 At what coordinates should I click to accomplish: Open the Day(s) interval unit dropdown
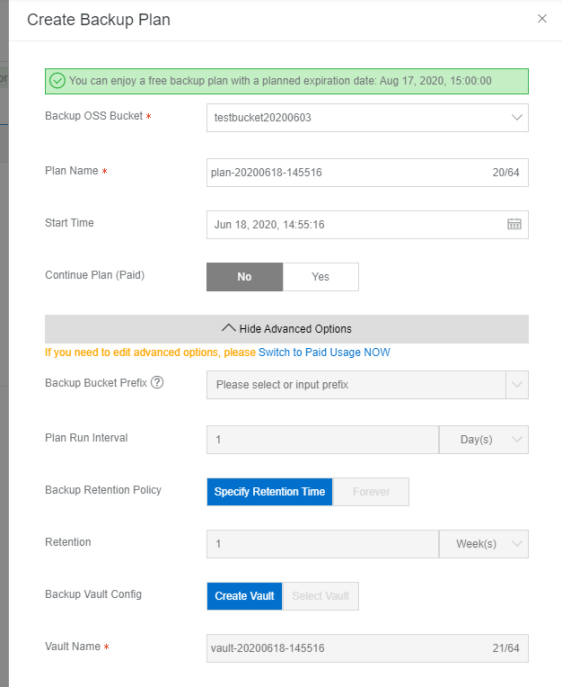tap(484, 439)
